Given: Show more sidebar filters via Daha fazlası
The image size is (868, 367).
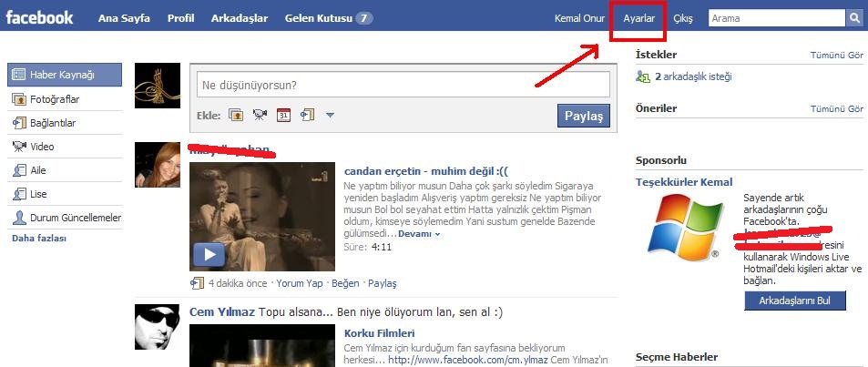Looking at the screenshot, I should [x=39, y=239].
